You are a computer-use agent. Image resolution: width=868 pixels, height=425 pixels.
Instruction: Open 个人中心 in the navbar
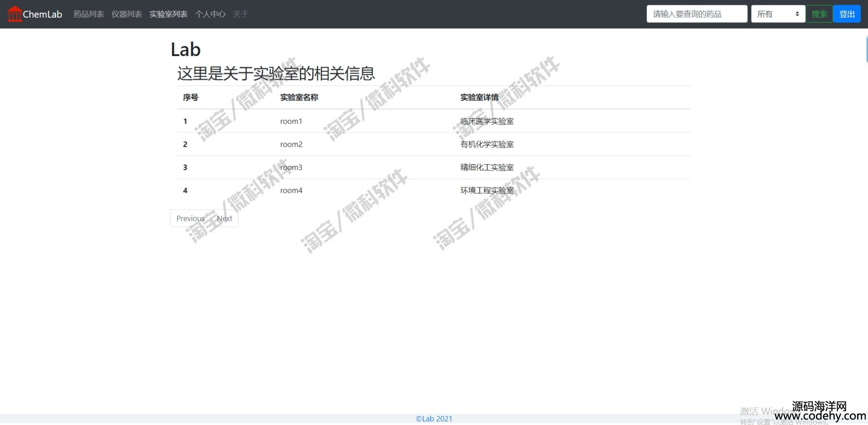(x=210, y=14)
